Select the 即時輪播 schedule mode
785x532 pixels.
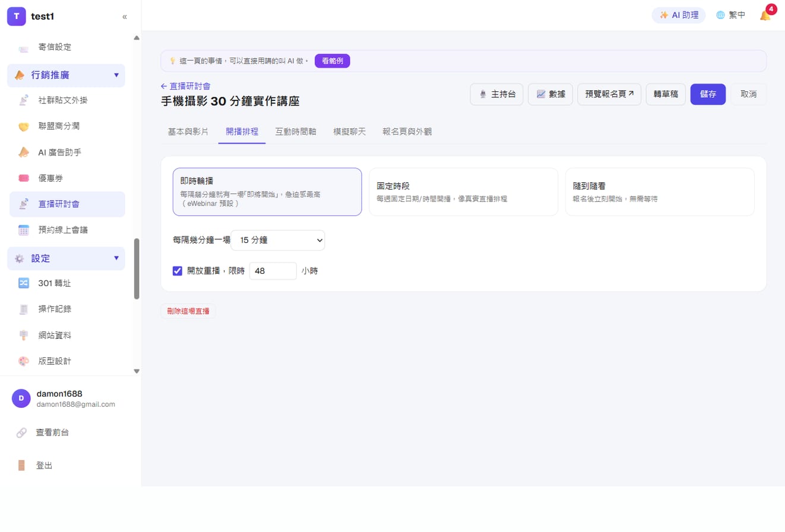(267, 192)
